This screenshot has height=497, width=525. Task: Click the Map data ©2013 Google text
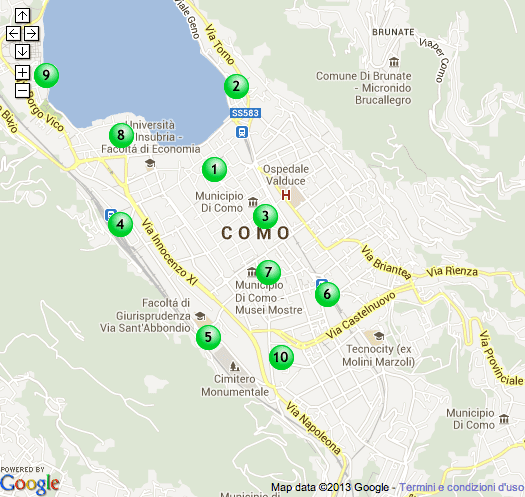click(x=330, y=487)
